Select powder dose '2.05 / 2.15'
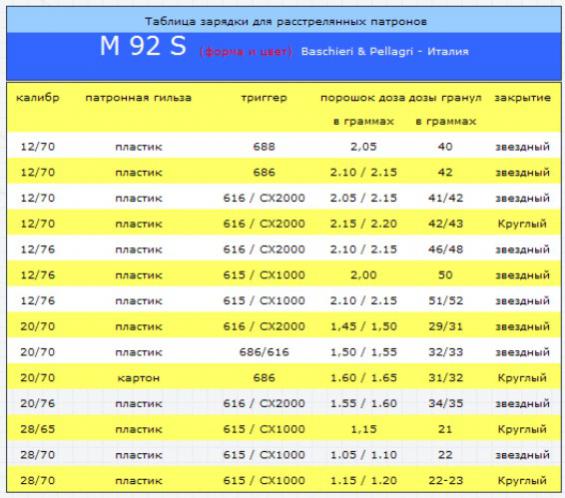 [x=364, y=198]
